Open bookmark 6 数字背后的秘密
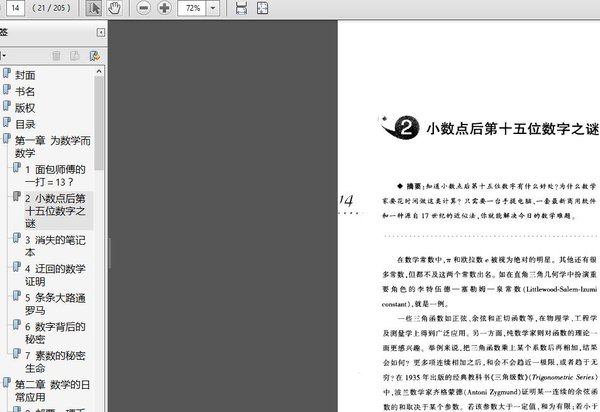Screen dimensions: 600x412 [x=56, y=333]
